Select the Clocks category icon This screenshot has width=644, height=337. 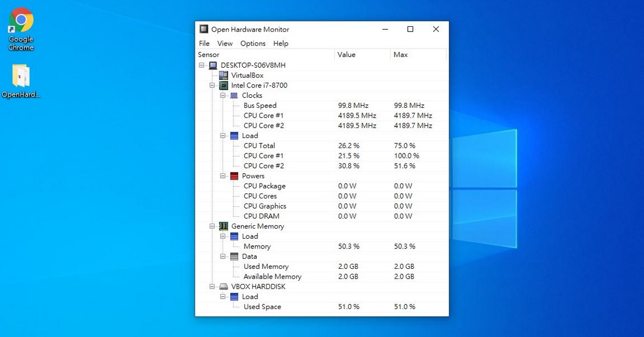click(235, 95)
